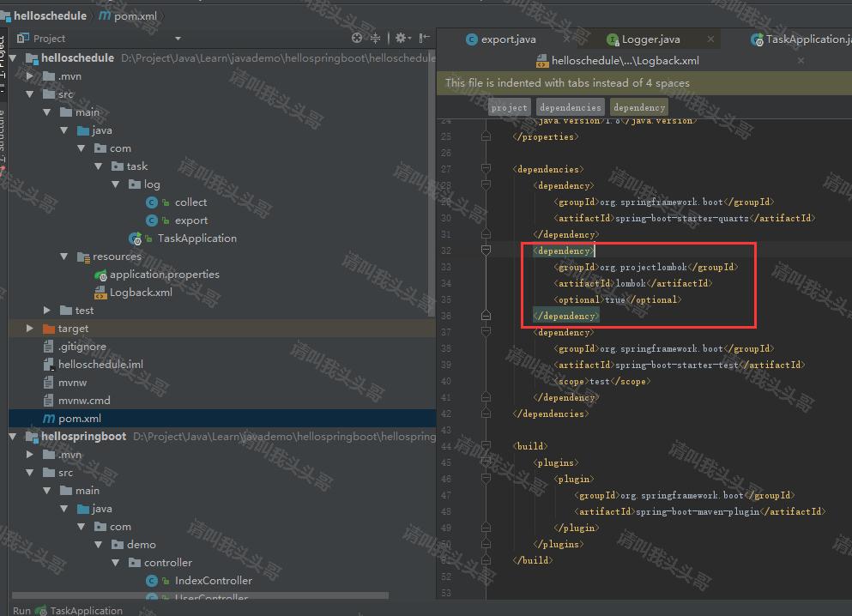Click the dependencies breadcrumb
The width and height of the screenshot is (852, 616).
pos(571,107)
